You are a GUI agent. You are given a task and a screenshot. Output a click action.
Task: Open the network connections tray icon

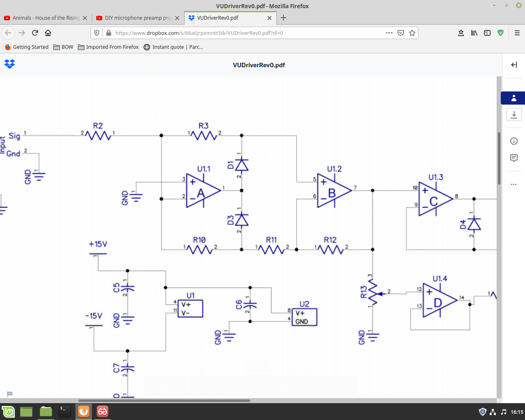click(493, 412)
